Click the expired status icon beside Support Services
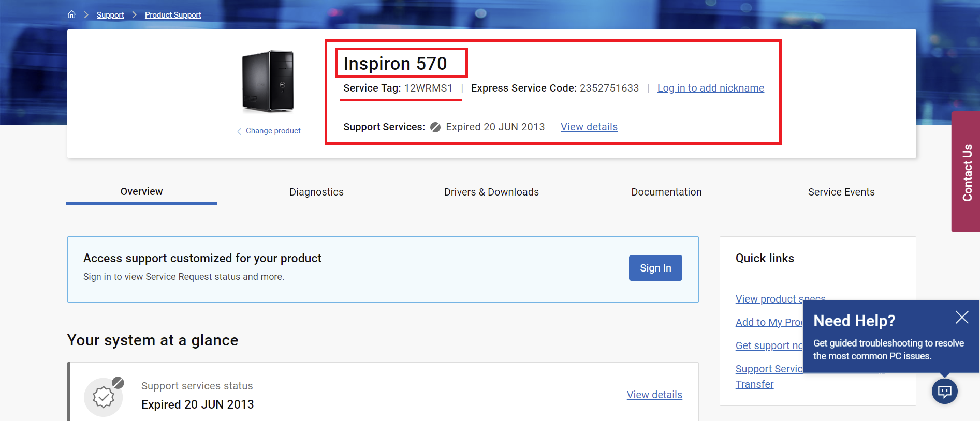The width and height of the screenshot is (980, 421). click(435, 127)
